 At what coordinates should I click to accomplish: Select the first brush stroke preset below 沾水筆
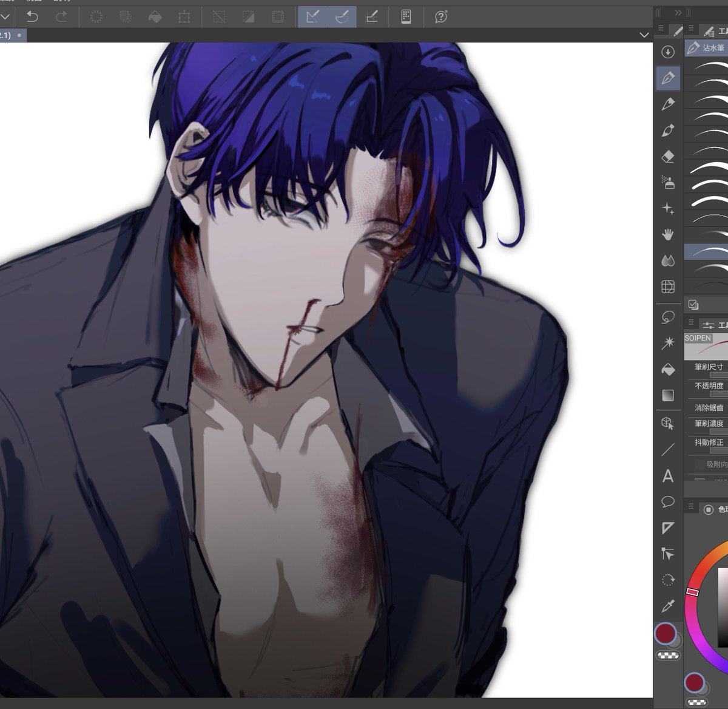click(706, 66)
